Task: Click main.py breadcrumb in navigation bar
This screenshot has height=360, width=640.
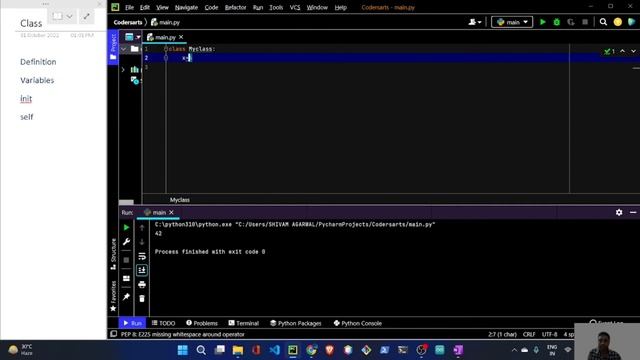Action: [165, 22]
